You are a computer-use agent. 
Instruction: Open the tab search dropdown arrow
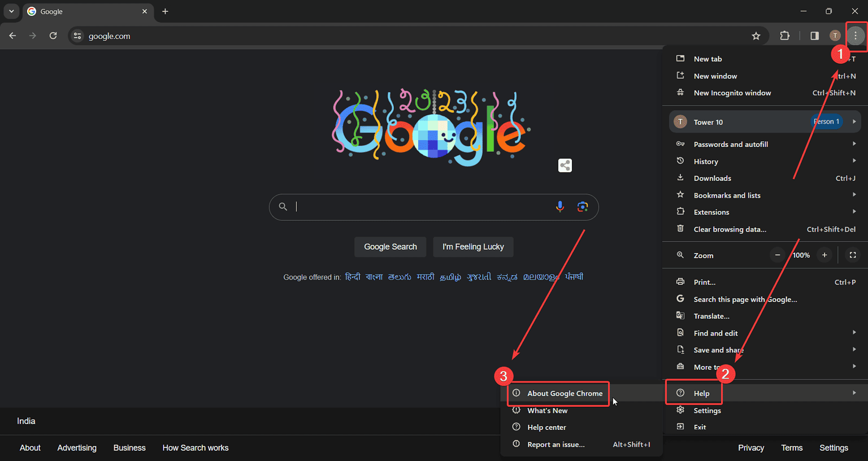pyautogui.click(x=11, y=11)
